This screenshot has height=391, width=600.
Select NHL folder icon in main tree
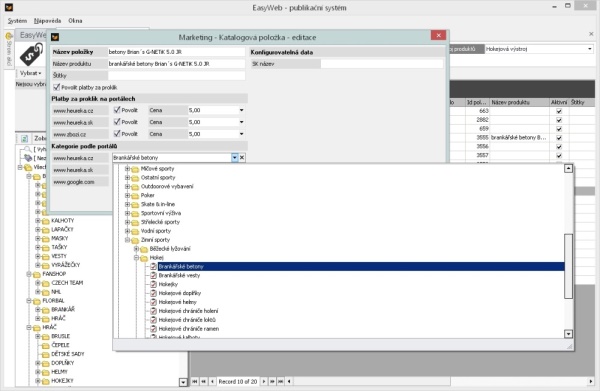(46, 292)
